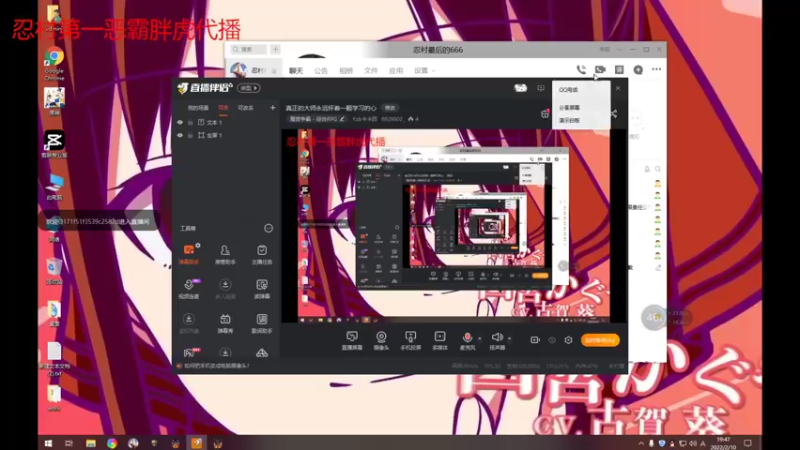Open the QQ group apps icon
Screen dimensions: 800x450
click(x=619, y=69)
